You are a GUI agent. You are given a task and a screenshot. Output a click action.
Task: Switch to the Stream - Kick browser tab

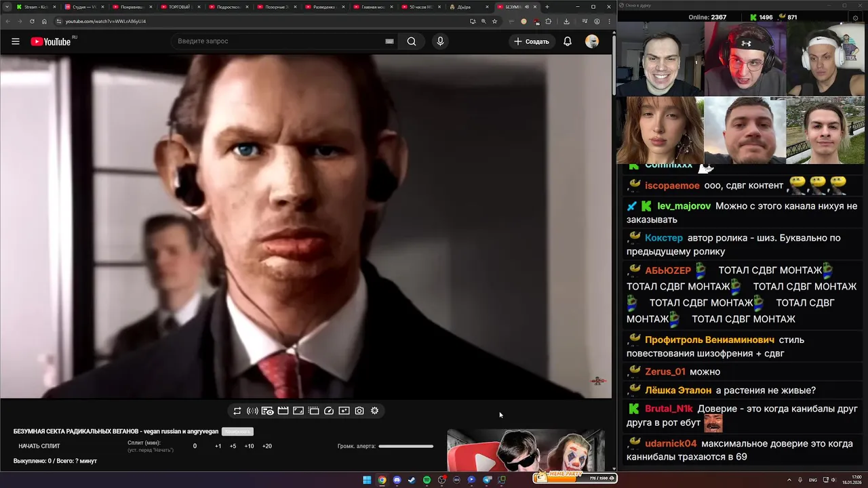35,7
